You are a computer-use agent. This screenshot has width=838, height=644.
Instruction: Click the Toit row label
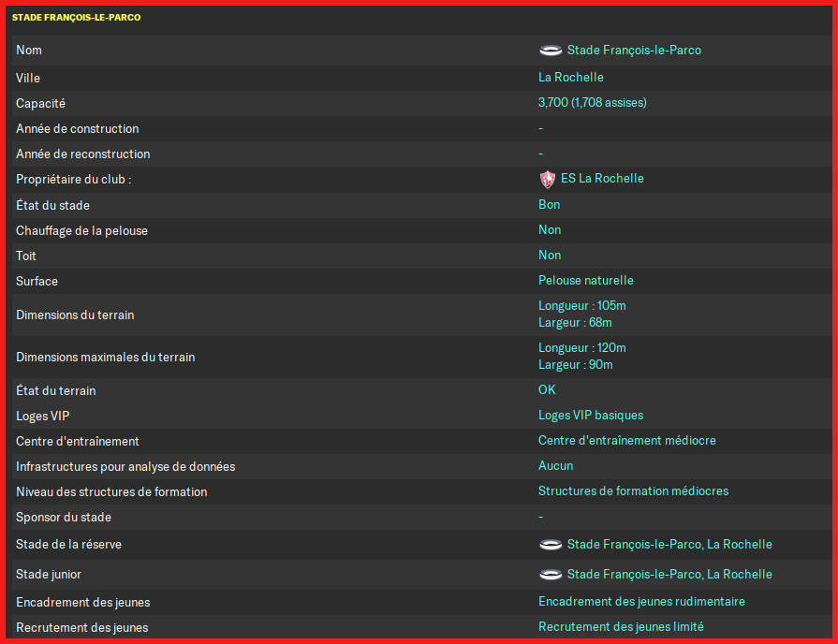click(x=26, y=256)
